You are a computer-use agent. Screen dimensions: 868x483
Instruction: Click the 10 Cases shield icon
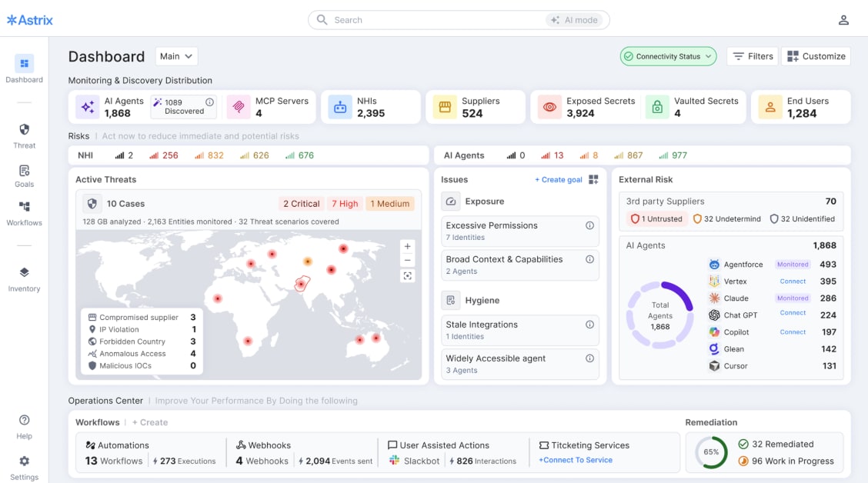[92, 203]
